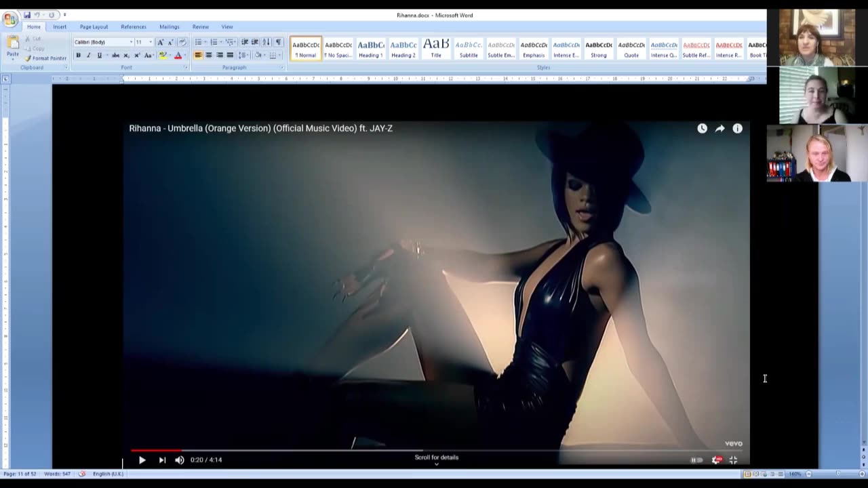Viewport: 868px width, 488px height.
Task: Zoom out using the status bar minus
Action: click(x=808, y=474)
